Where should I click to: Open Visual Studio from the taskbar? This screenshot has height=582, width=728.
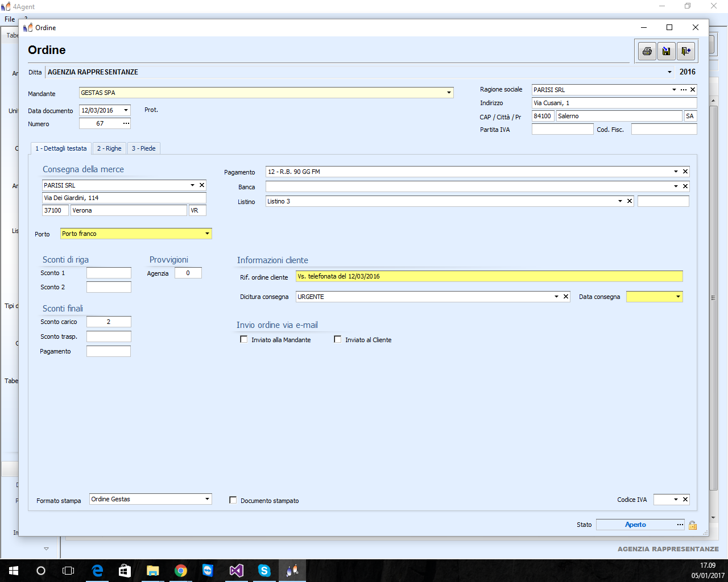pyautogui.click(x=236, y=571)
